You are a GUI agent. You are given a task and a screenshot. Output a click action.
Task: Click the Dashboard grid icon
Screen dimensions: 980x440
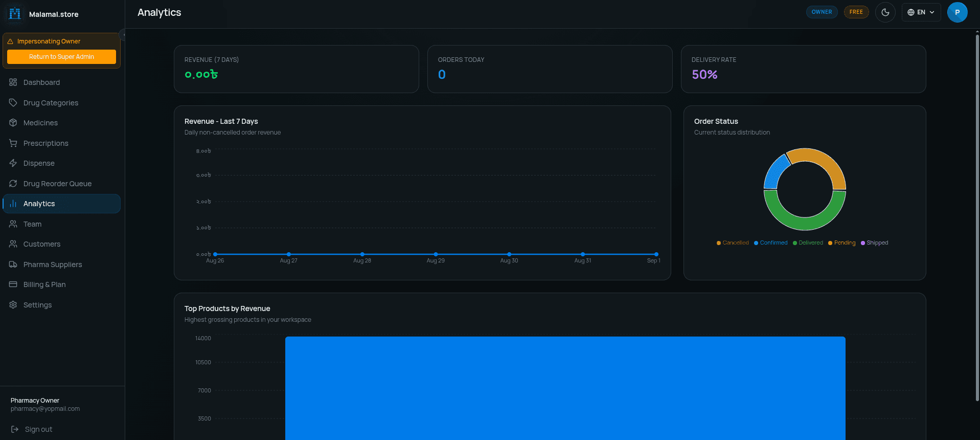click(x=13, y=82)
